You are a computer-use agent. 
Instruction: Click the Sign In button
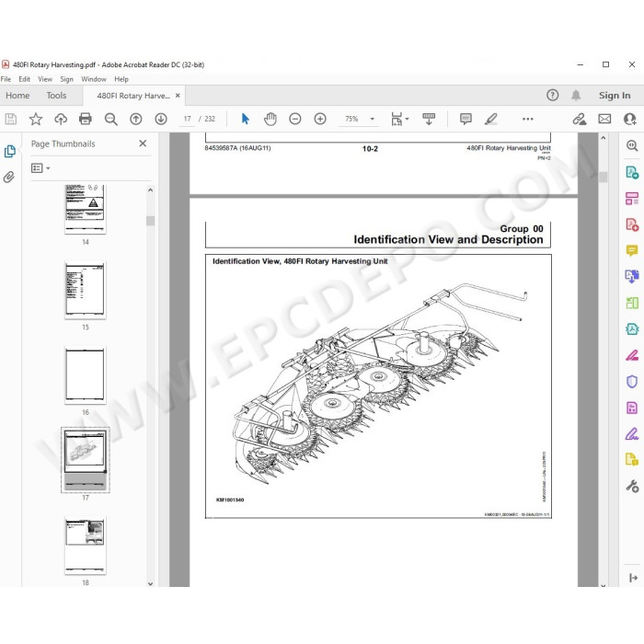point(615,96)
